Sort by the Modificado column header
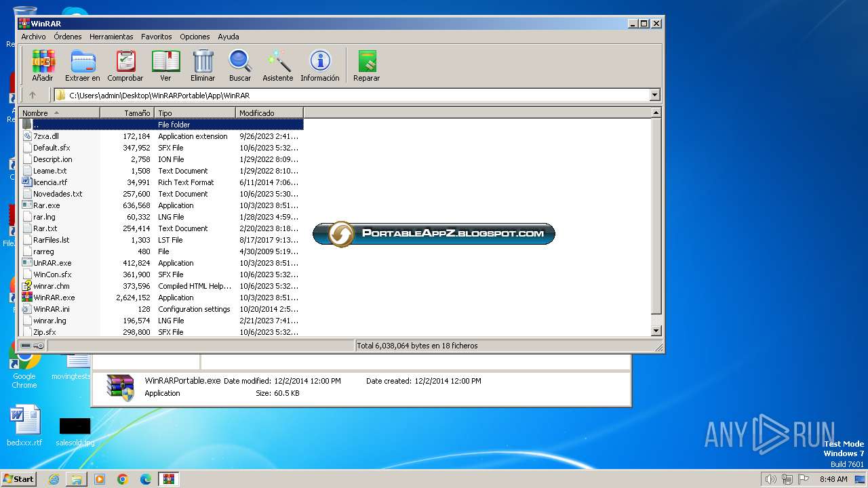Image resolution: width=868 pixels, height=488 pixels. coord(270,113)
